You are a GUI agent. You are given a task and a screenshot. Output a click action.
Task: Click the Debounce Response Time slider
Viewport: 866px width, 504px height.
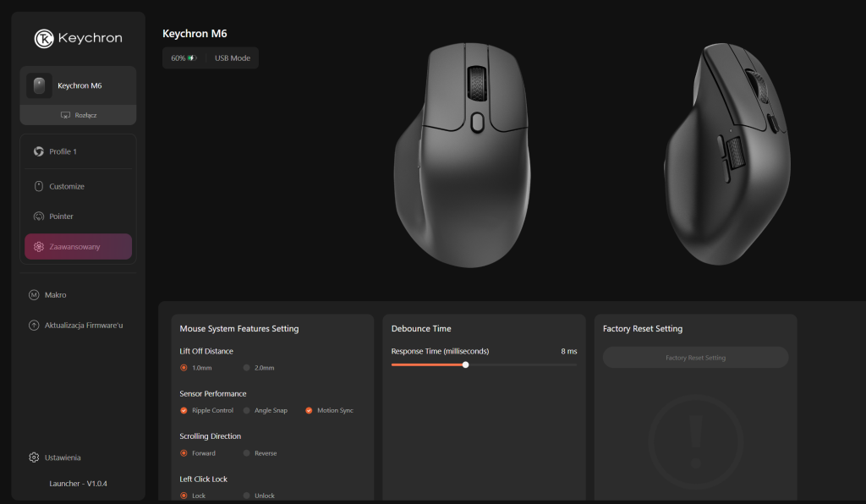484,365
